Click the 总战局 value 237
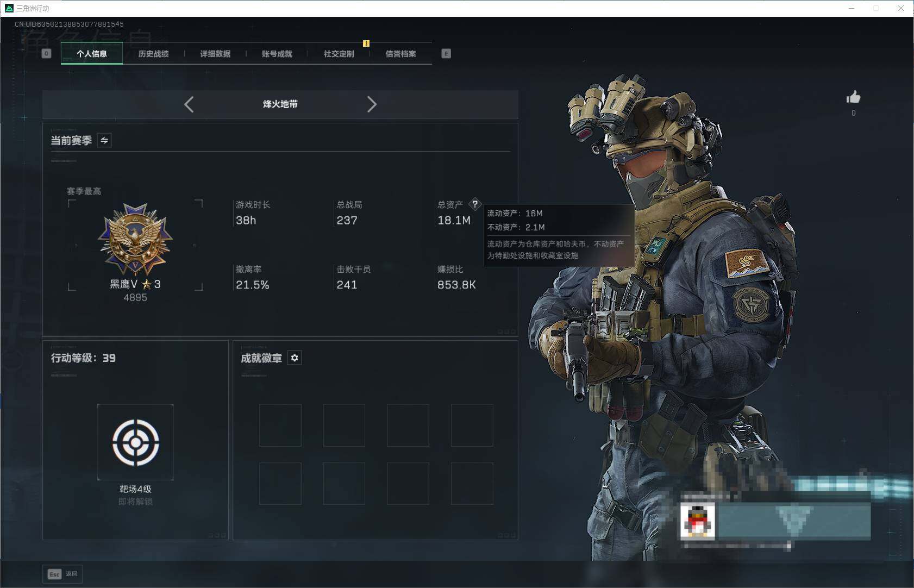Image resolution: width=914 pixels, height=588 pixels. click(347, 220)
